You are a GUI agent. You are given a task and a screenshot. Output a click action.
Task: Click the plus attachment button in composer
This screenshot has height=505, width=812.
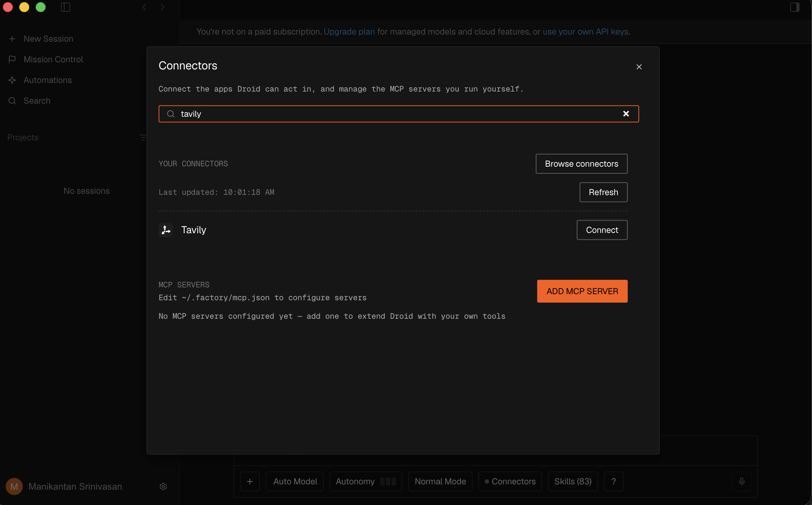click(x=250, y=481)
